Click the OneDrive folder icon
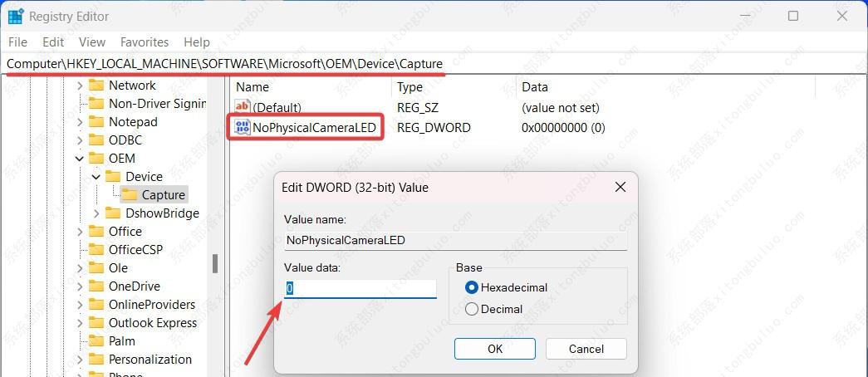868x377 pixels. [96, 286]
